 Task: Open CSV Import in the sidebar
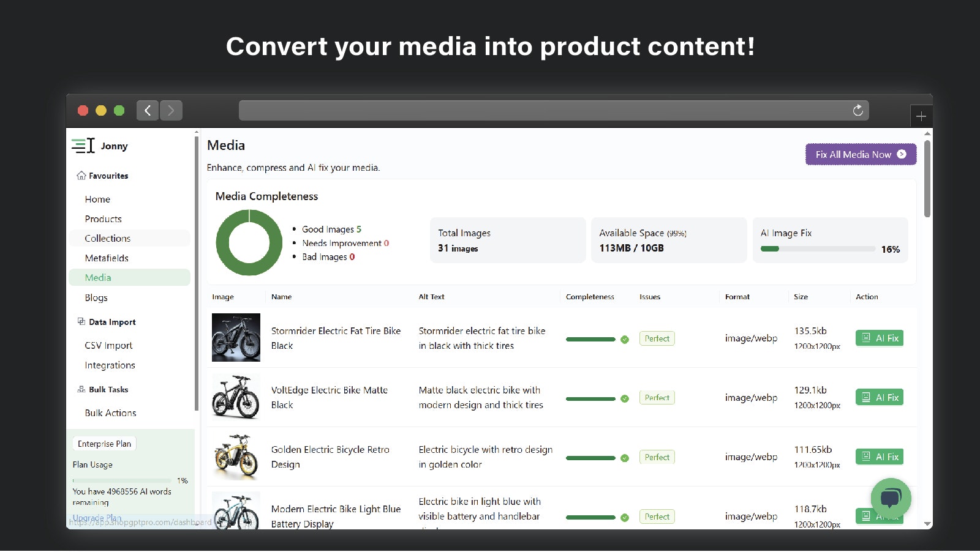tap(108, 346)
